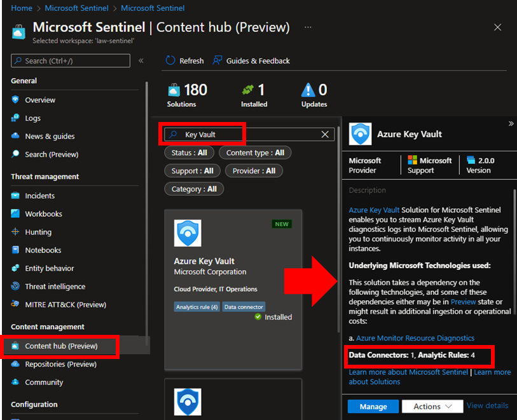Image resolution: width=517 pixels, height=420 pixels.
Task: Click the Manage button
Action: click(373, 407)
